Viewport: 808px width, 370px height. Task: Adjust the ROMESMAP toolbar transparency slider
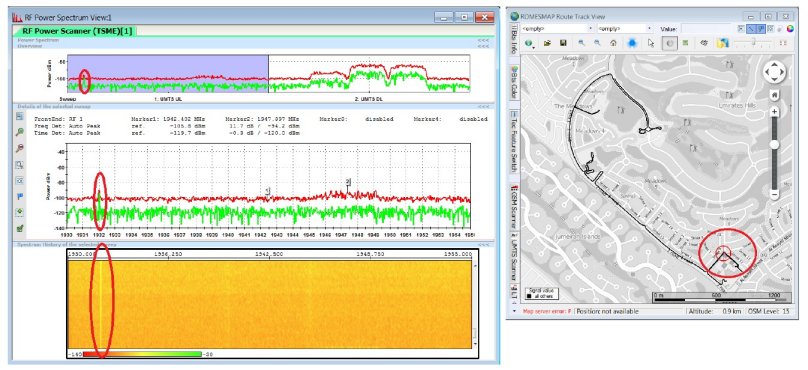point(753,43)
